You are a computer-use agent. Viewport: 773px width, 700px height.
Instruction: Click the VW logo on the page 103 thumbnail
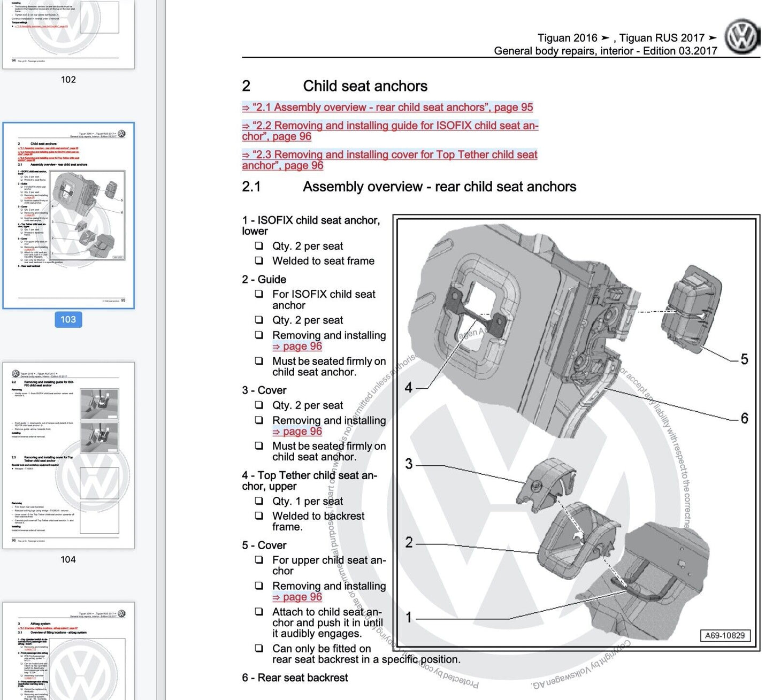click(x=121, y=134)
